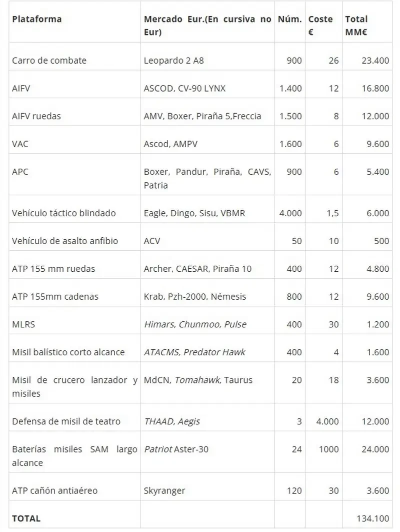The image size is (400, 532).
Task: Click the Patriot Aster-30 cell
Action: tap(176, 449)
